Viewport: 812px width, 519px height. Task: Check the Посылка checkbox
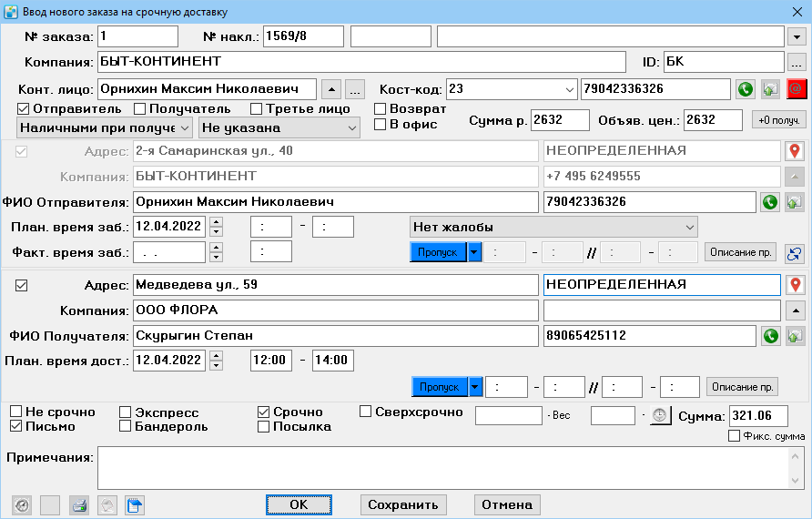point(264,426)
